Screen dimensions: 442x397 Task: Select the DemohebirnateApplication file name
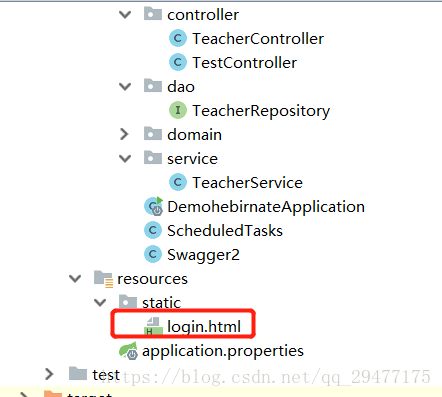tap(266, 207)
